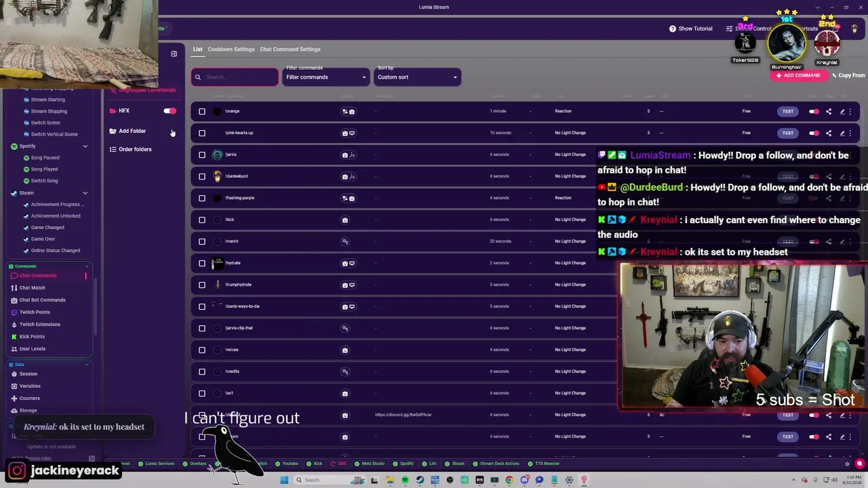Click the command Search field
The height and width of the screenshot is (488, 868).
click(235, 77)
